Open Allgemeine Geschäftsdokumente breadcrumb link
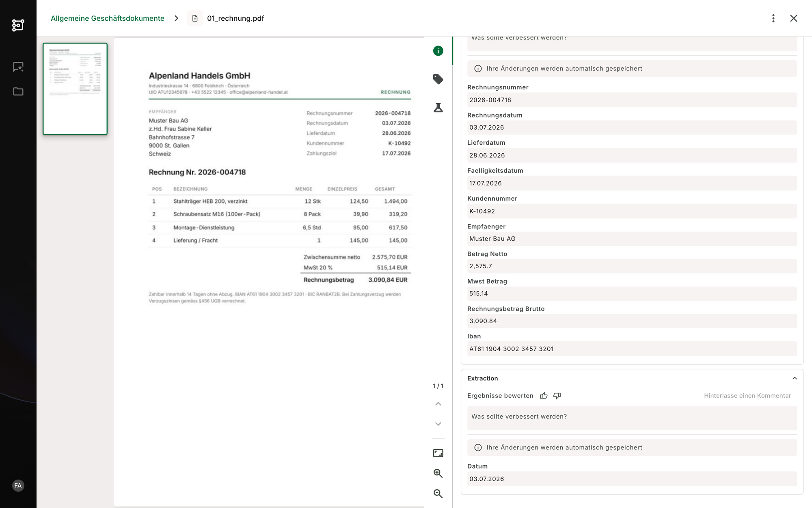 pyautogui.click(x=108, y=18)
